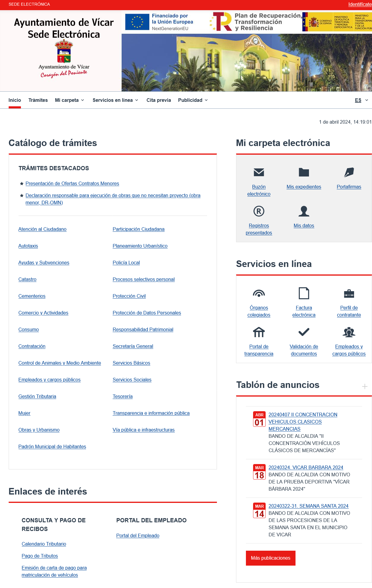The height and width of the screenshot is (588, 372).
Task: Open Obras y Urbanismo link
Action: pyautogui.click(x=39, y=430)
